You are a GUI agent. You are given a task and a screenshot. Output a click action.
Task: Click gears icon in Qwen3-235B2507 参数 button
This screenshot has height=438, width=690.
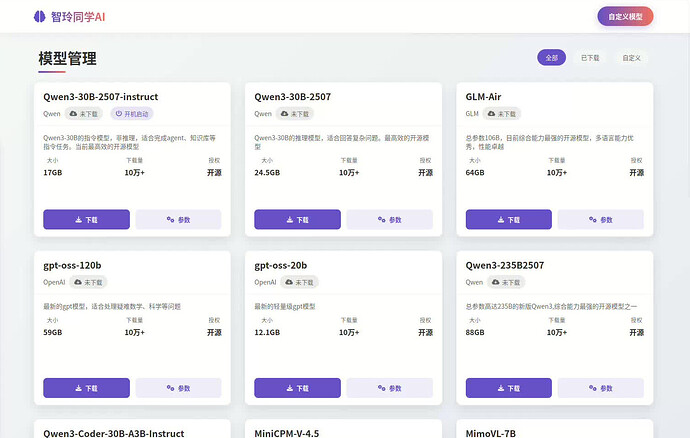[593, 388]
